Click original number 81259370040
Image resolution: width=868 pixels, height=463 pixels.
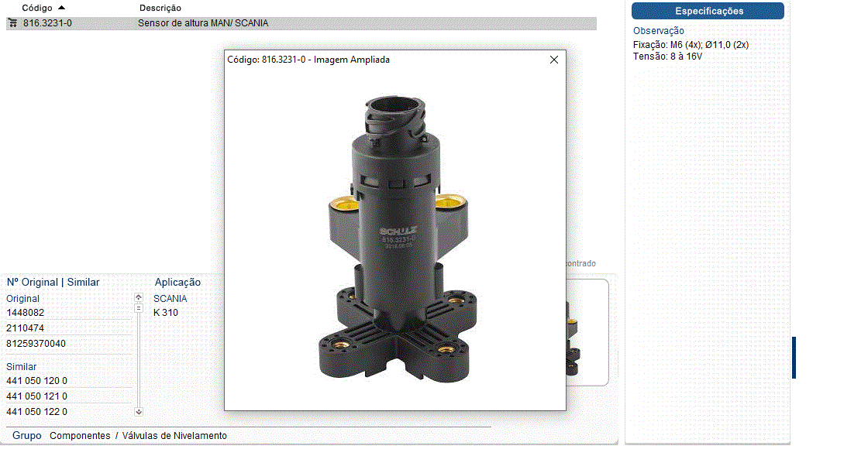[x=36, y=344]
